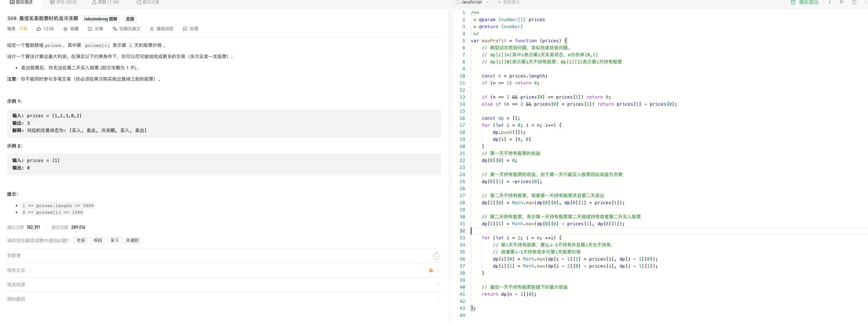
Task: Click the '0 <= prices[i] <= 1000' constraint
Action: point(53,212)
